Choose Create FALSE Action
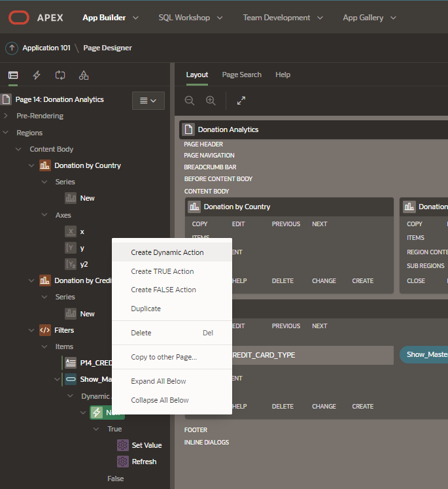Image resolution: width=448 pixels, height=489 pixels. coord(172,290)
